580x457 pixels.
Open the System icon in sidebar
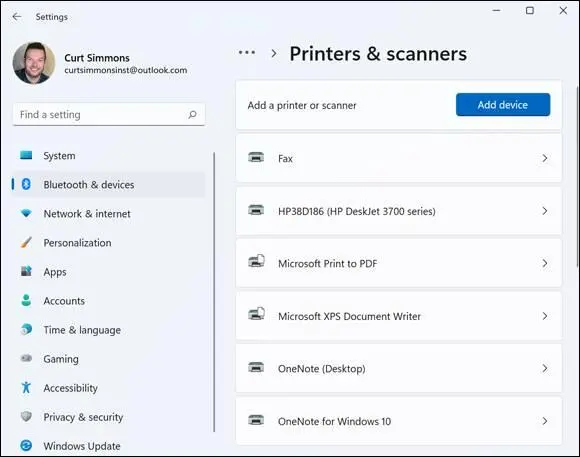coord(26,155)
